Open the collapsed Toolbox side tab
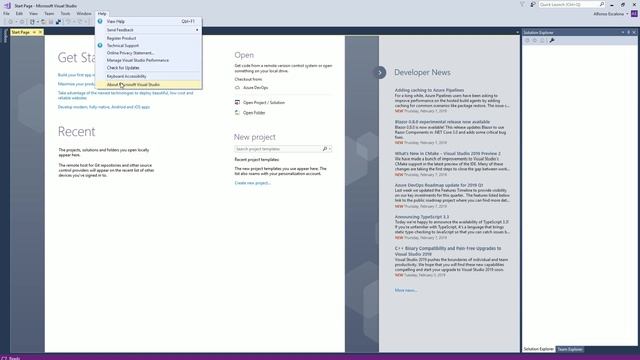 click(x=5, y=36)
